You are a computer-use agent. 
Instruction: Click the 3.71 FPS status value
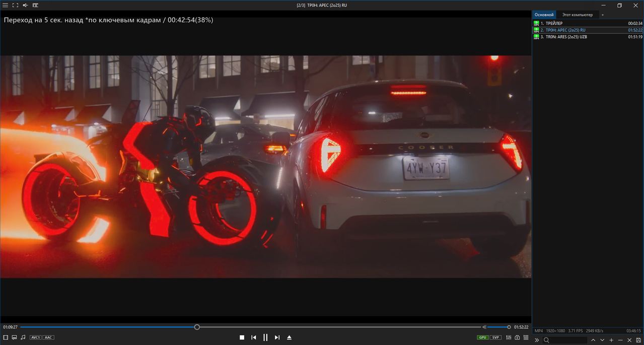576,331
